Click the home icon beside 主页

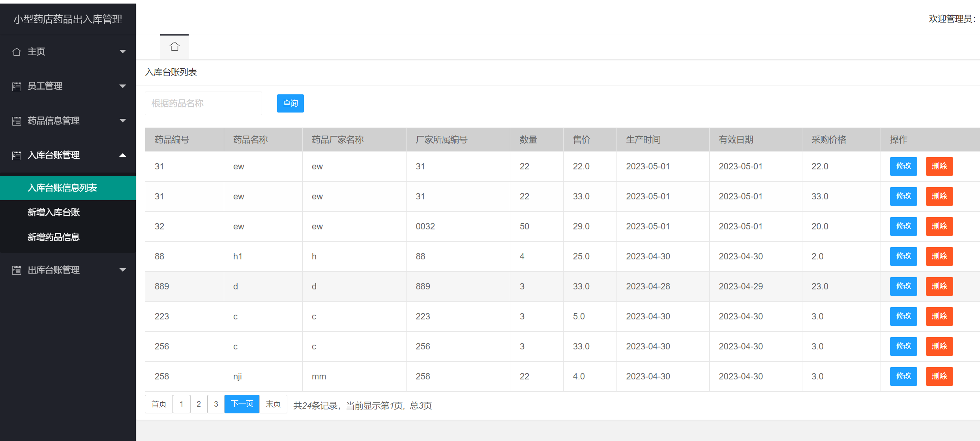[17, 51]
